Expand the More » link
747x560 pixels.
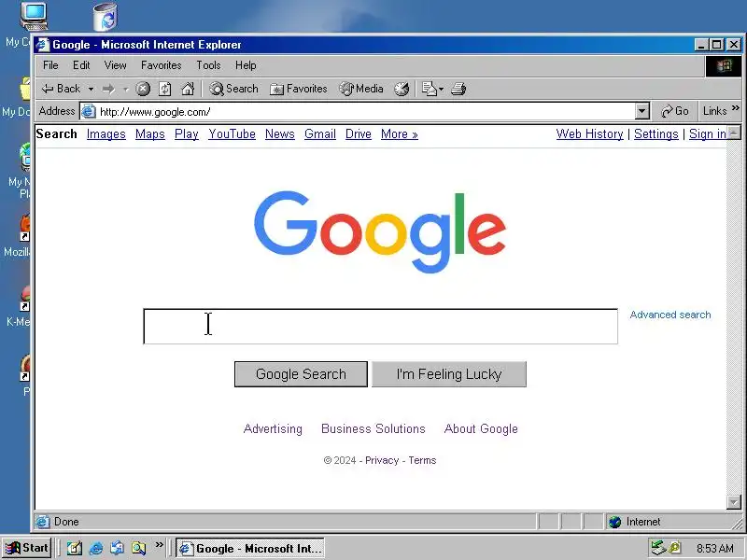pos(400,134)
